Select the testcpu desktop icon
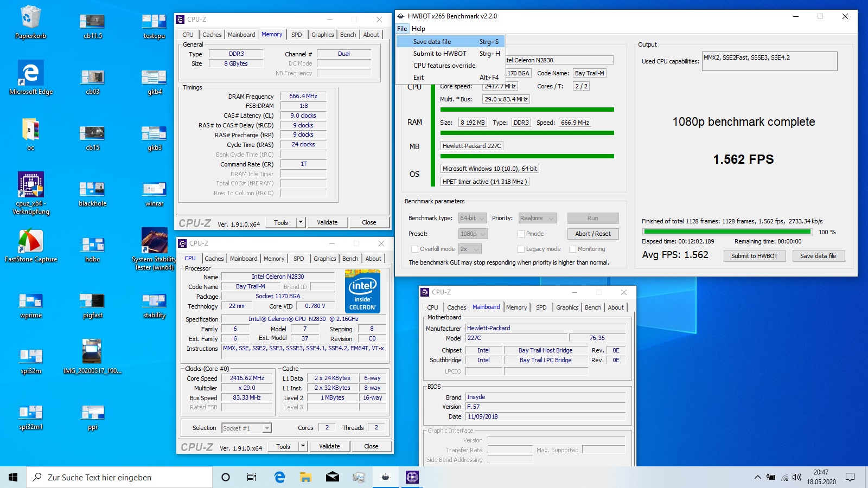 tap(154, 26)
